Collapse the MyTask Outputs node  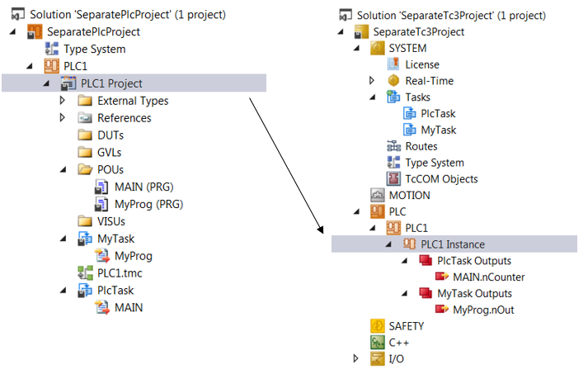[404, 294]
